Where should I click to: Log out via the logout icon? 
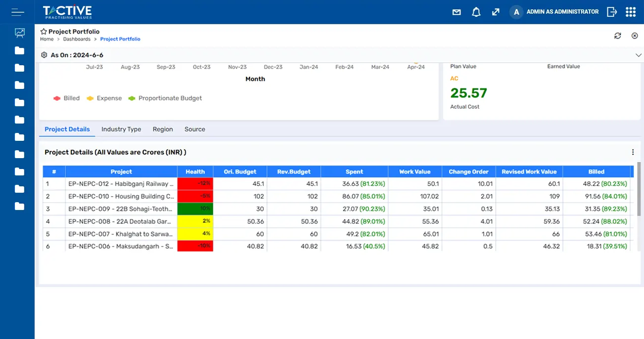pos(612,11)
